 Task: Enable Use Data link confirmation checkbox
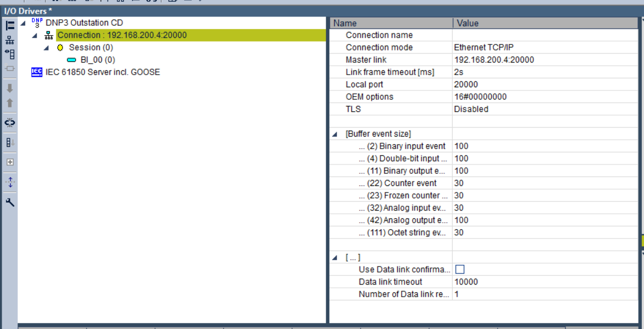pyautogui.click(x=460, y=269)
